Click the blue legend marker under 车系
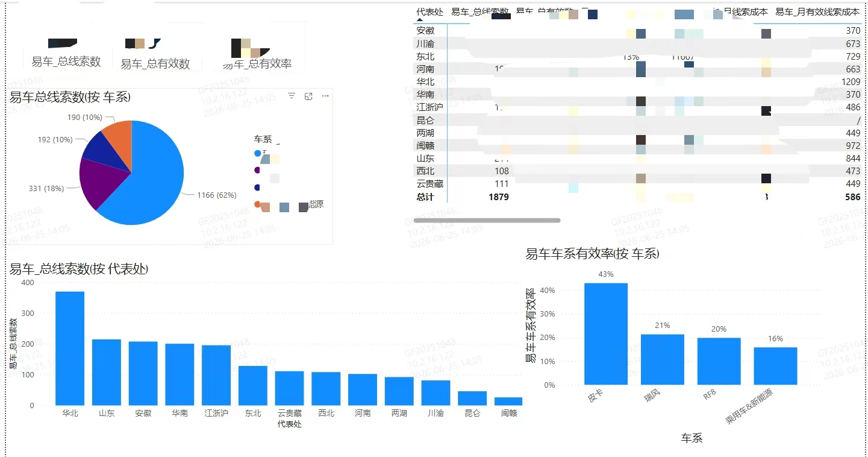This screenshot has width=868, height=457. coord(258,154)
